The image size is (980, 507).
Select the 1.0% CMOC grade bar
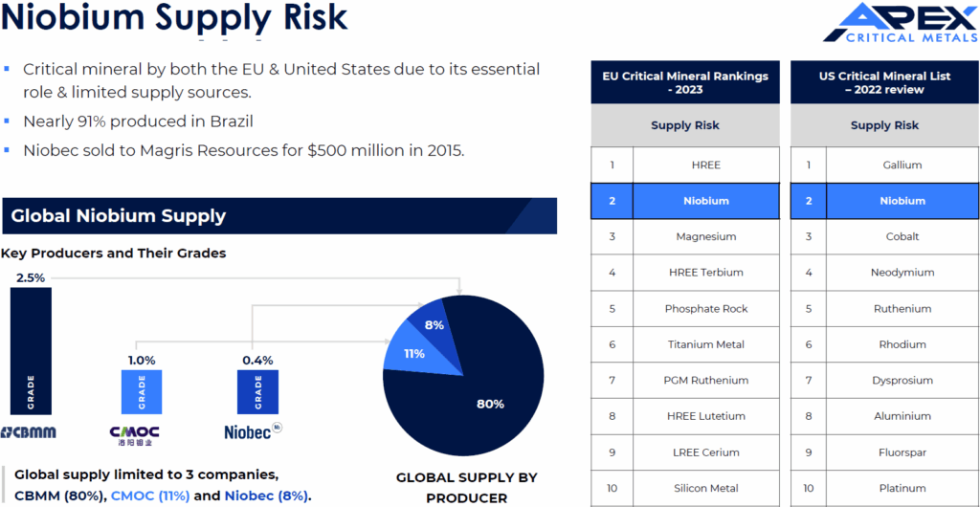[x=142, y=392]
